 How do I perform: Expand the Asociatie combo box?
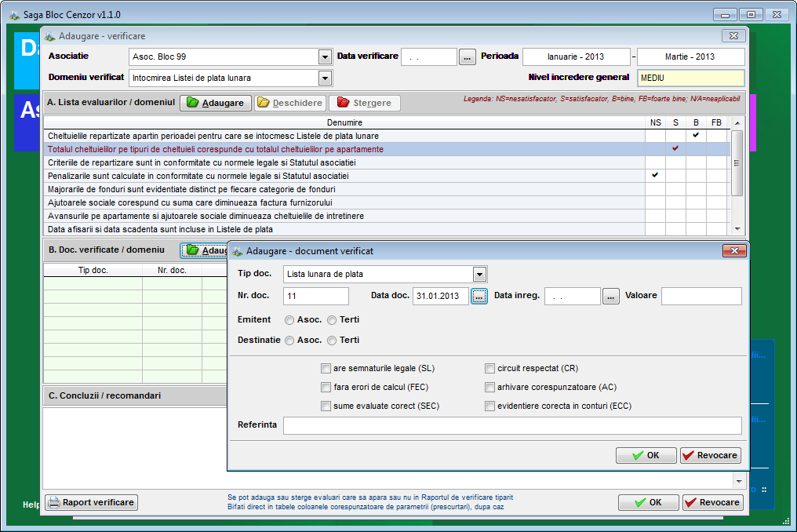coord(325,57)
